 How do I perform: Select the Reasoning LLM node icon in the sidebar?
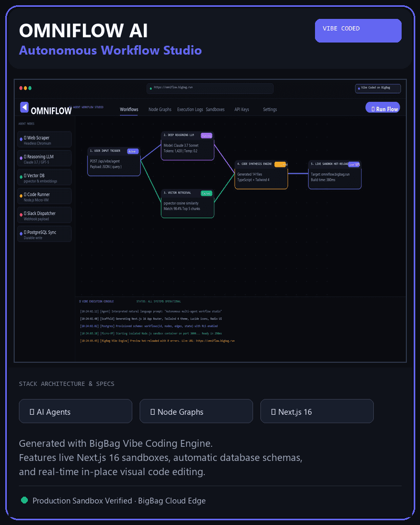[21, 157]
